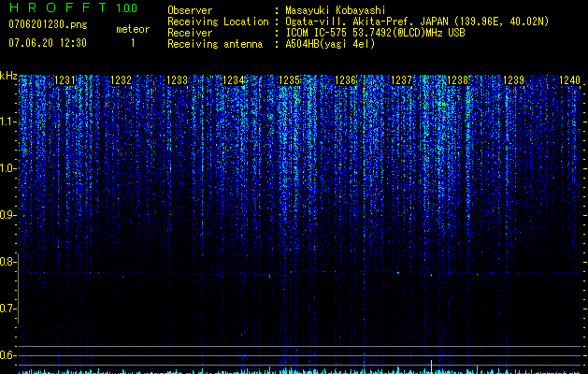The width and height of the screenshot is (588, 374).
Task: Click the HROFFT title text
Action: [58, 7]
